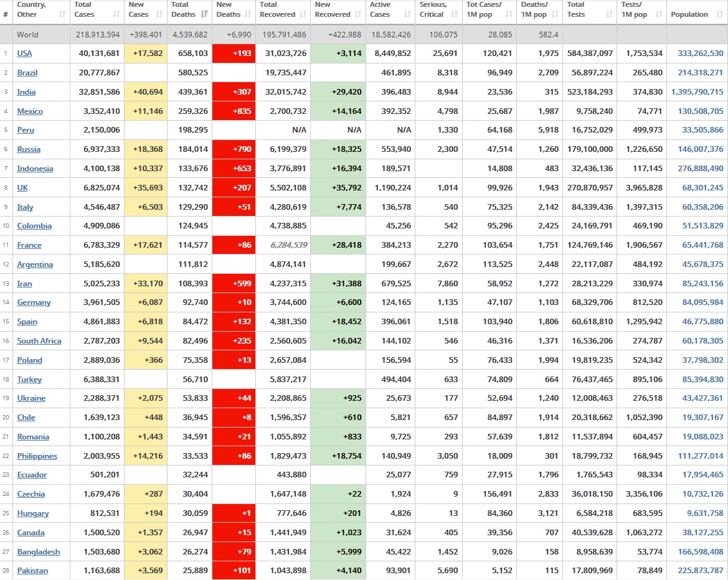
Task: Open India population link 1,395,790,715
Action: click(x=697, y=92)
